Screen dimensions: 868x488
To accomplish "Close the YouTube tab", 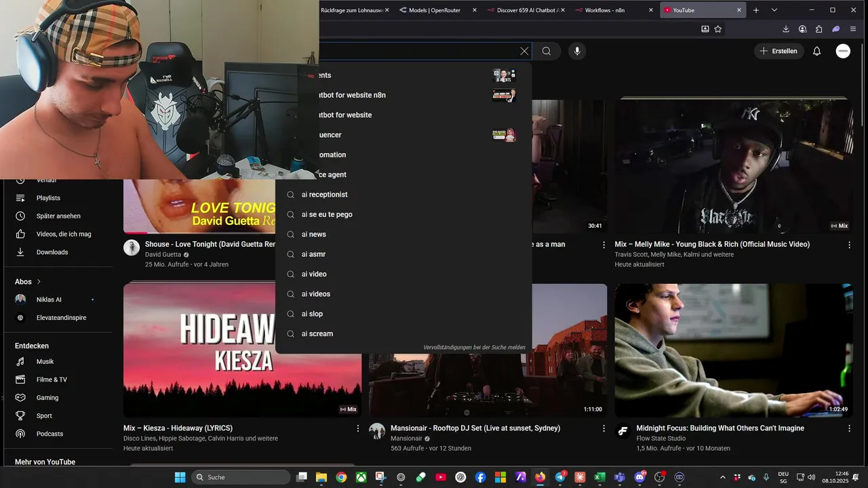I will tap(739, 10).
